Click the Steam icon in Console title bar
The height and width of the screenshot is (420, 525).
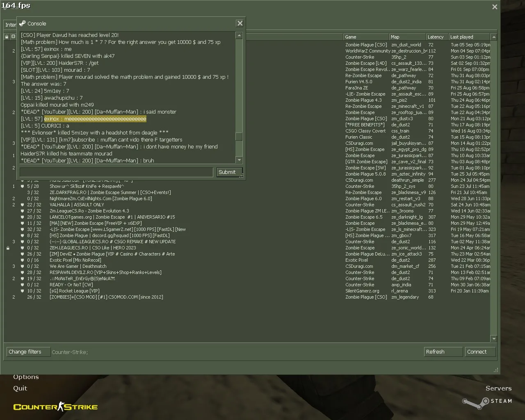point(22,23)
